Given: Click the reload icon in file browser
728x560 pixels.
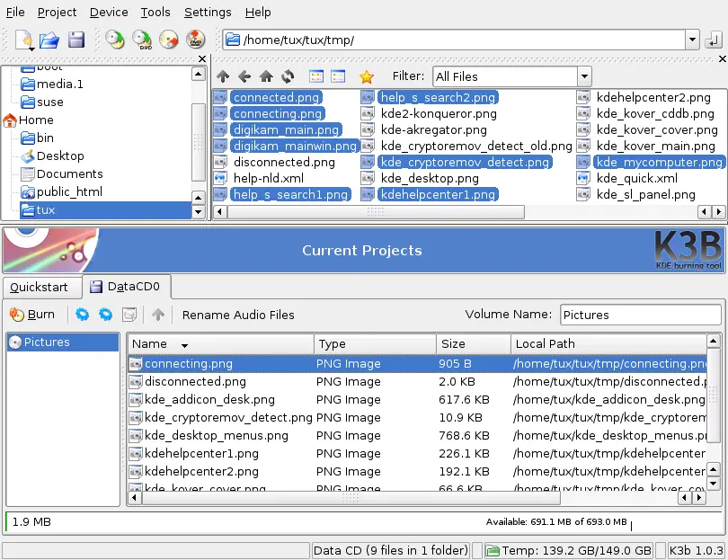Looking at the screenshot, I should pos(288,76).
